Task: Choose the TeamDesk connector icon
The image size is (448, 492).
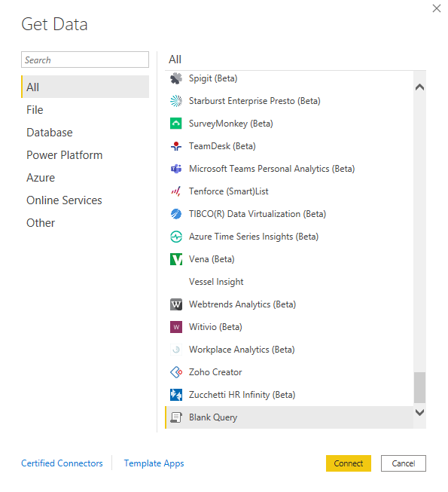Action: click(x=176, y=146)
